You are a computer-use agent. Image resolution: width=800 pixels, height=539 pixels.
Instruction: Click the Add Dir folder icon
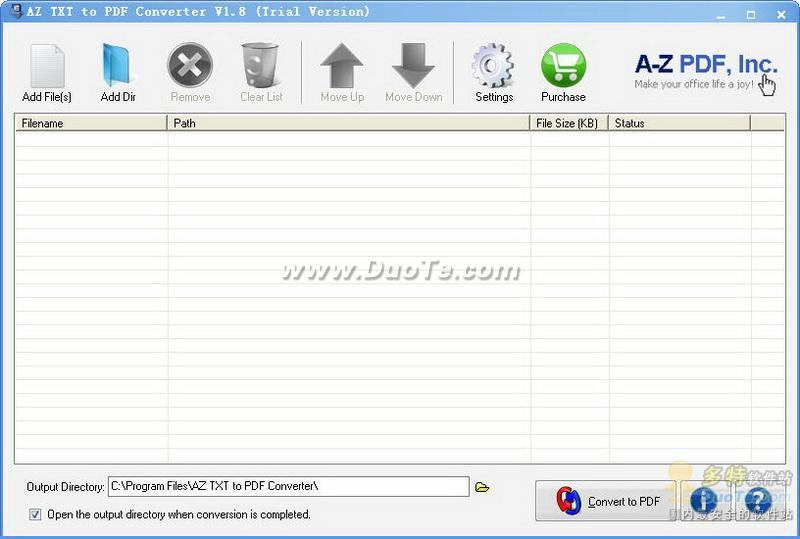pos(117,65)
